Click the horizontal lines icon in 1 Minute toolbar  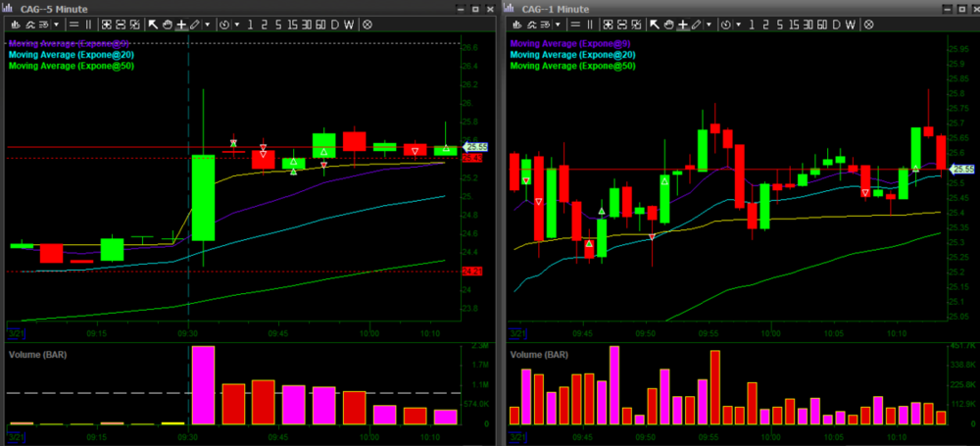pos(575,24)
